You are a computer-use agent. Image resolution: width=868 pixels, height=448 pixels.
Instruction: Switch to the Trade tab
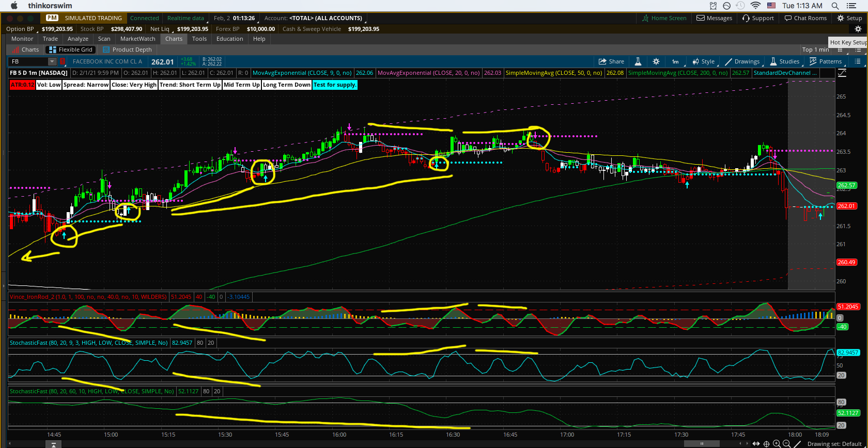(x=50, y=39)
